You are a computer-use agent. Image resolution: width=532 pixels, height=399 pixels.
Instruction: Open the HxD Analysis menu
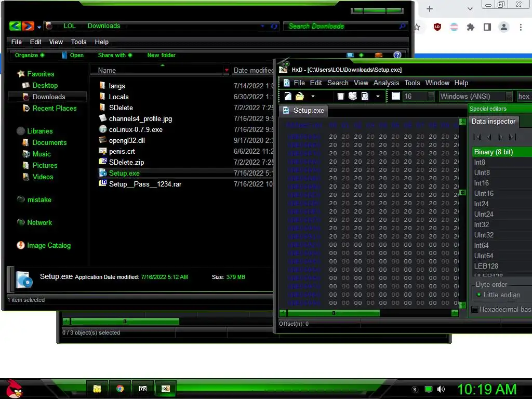(x=386, y=83)
